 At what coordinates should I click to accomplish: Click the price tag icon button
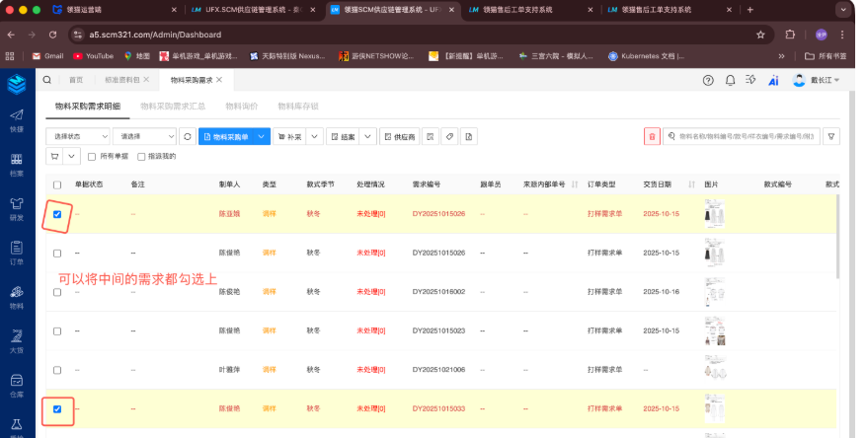coord(448,136)
